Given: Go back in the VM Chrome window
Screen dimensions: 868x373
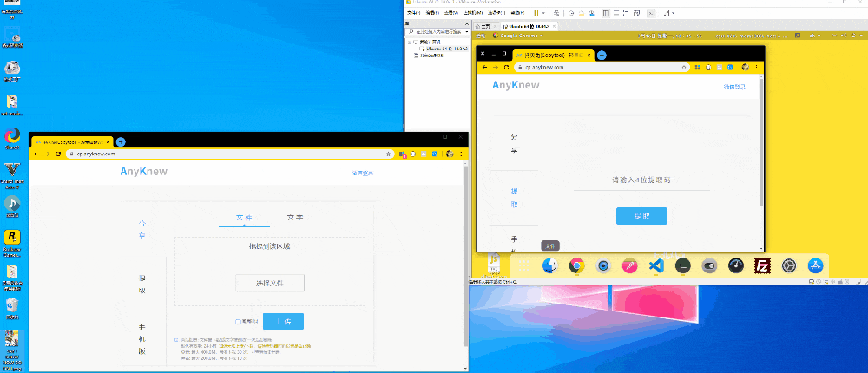Looking at the screenshot, I should (485, 67).
